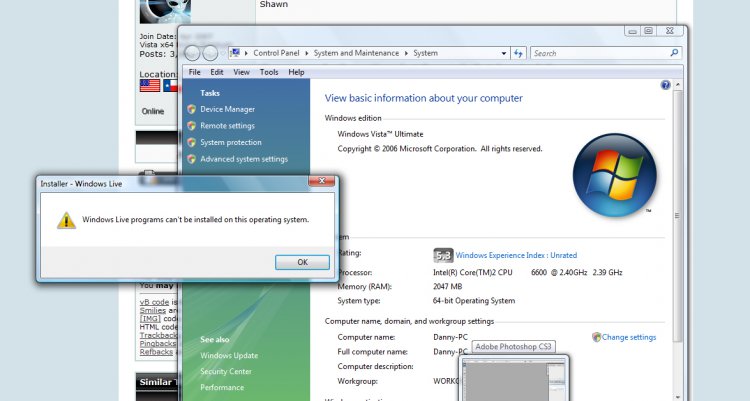Click the computer icon in address bar
The width and height of the screenshot is (750, 401).
235,53
